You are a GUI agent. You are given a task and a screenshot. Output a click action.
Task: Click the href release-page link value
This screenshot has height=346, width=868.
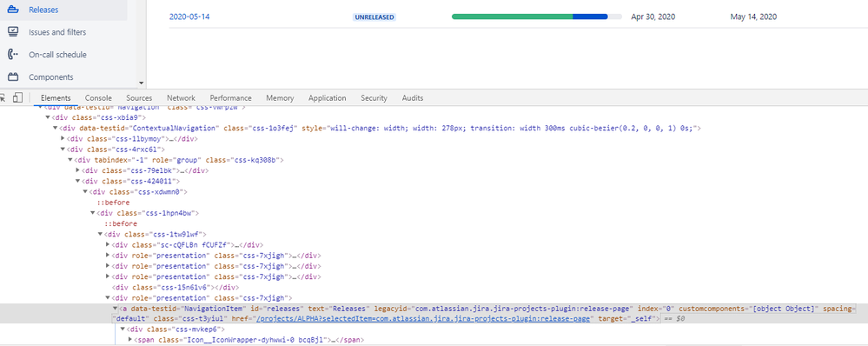click(x=423, y=319)
